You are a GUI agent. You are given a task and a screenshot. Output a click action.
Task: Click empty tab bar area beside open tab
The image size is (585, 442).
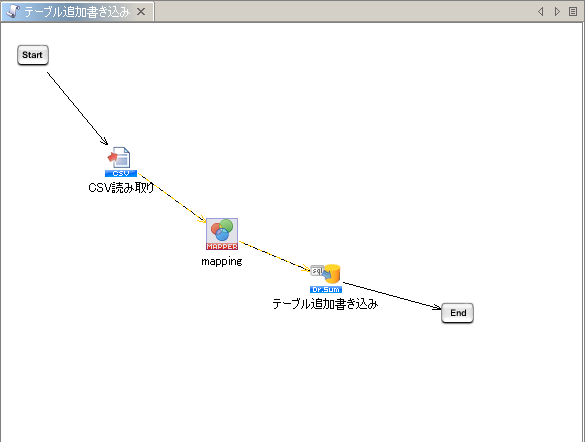click(x=336, y=11)
